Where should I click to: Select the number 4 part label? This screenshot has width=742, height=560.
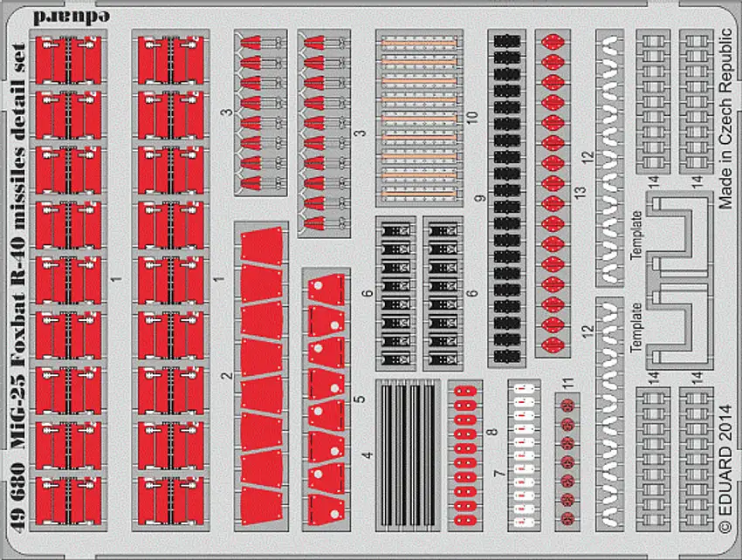368,454
